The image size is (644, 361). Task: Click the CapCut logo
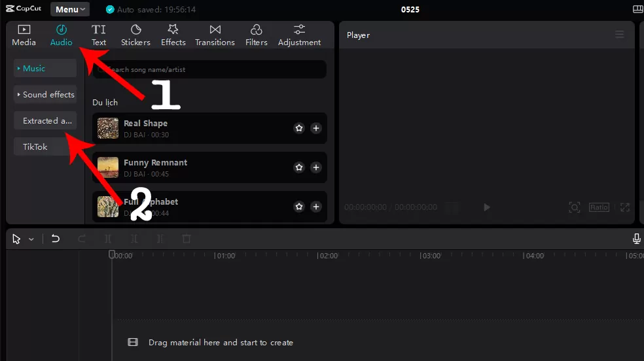pyautogui.click(x=24, y=9)
